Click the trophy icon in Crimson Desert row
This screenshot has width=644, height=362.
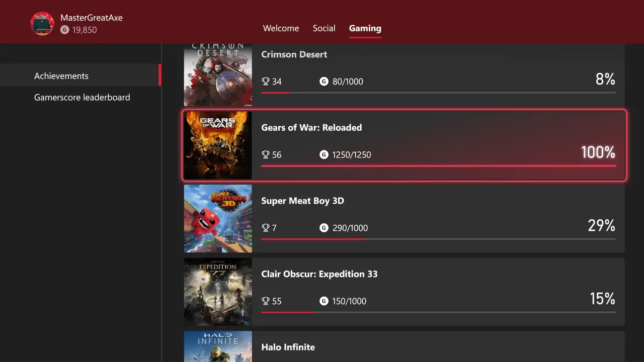266,81
